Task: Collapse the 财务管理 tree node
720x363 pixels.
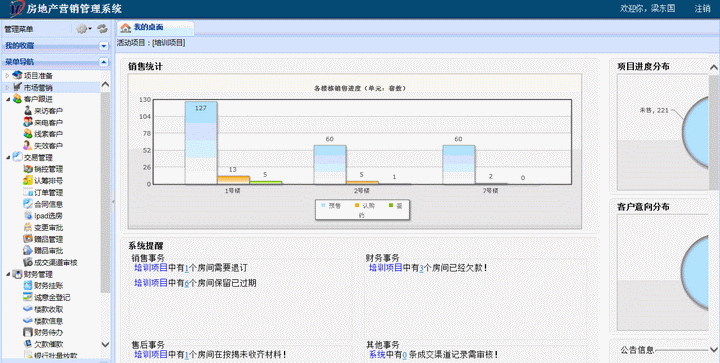Action: [x=8, y=274]
